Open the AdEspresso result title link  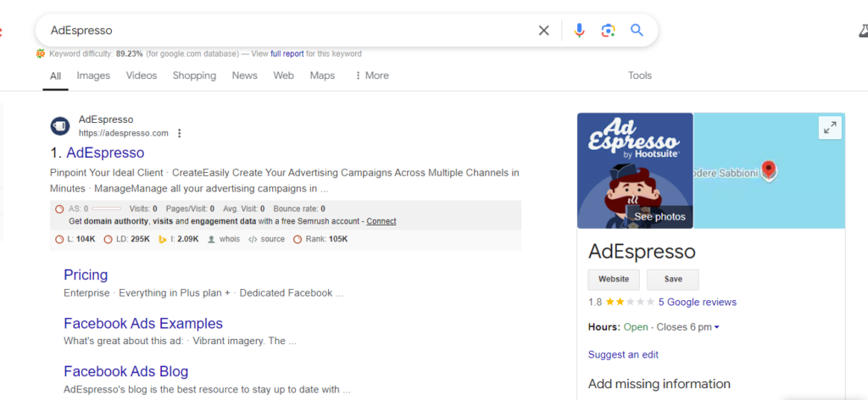(105, 153)
